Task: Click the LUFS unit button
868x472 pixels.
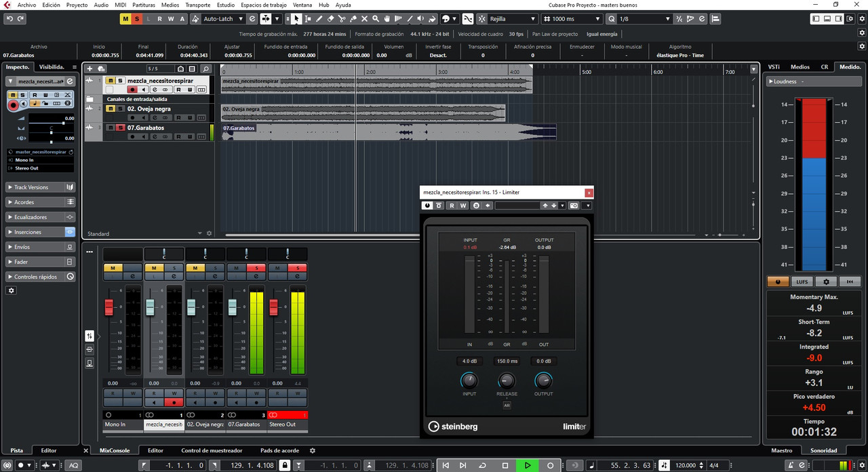Action: (x=802, y=281)
